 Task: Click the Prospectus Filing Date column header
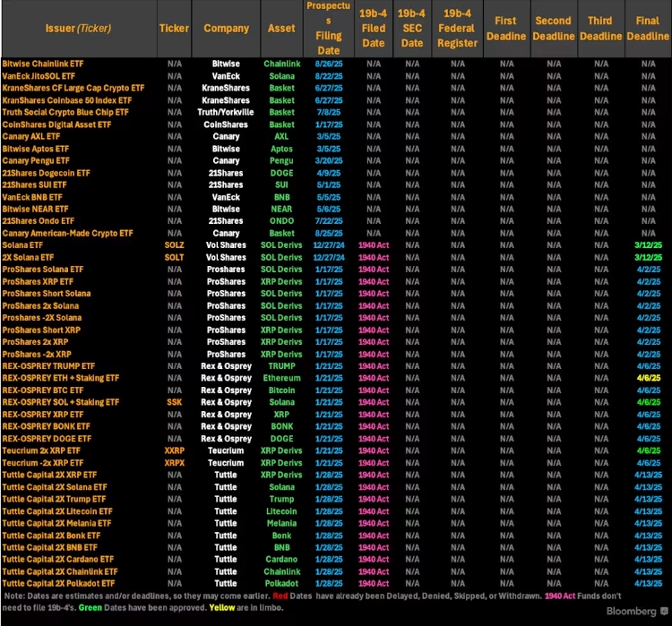point(329,28)
